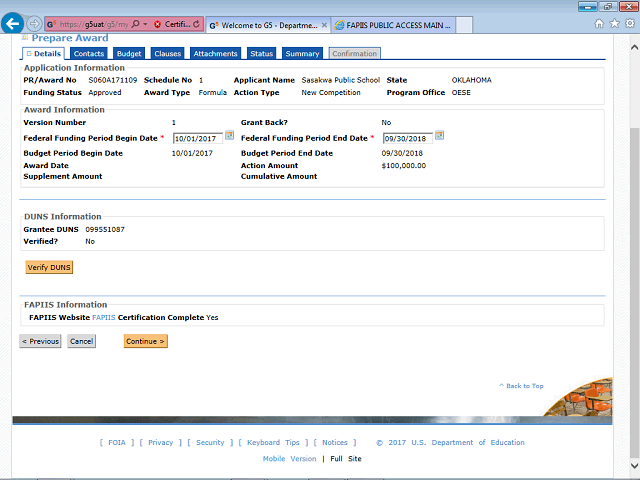Open calendar picker for Funding Period End Date

pyautogui.click(x=439, y=136)
